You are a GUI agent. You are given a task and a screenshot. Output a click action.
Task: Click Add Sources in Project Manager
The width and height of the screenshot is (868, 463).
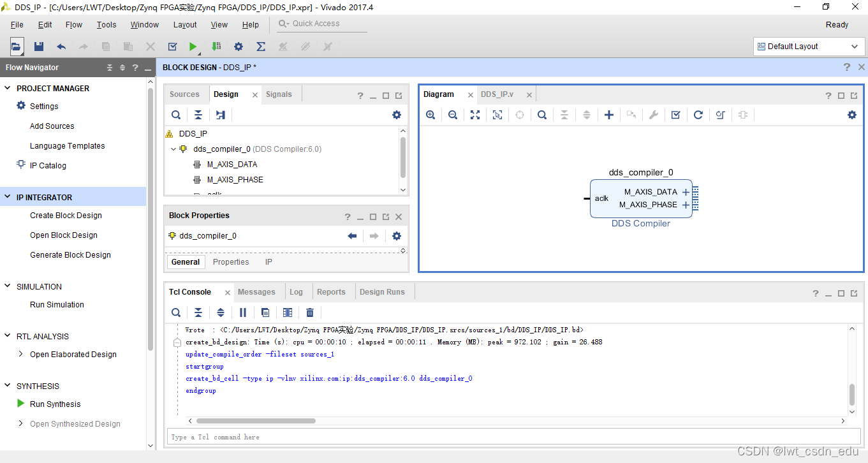pos(52,126)
